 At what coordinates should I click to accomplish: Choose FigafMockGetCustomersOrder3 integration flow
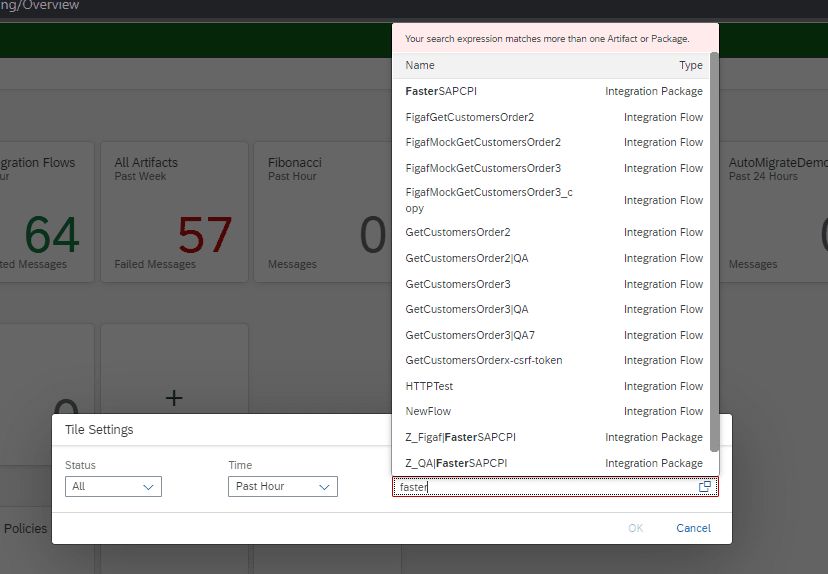point(553,168)
